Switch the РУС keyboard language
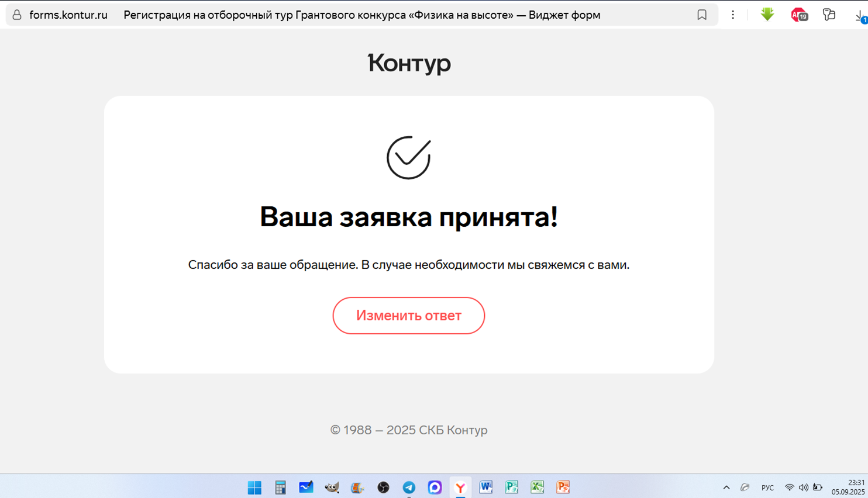The height and width of the screenshot is (498, 868). coord(767,487)
